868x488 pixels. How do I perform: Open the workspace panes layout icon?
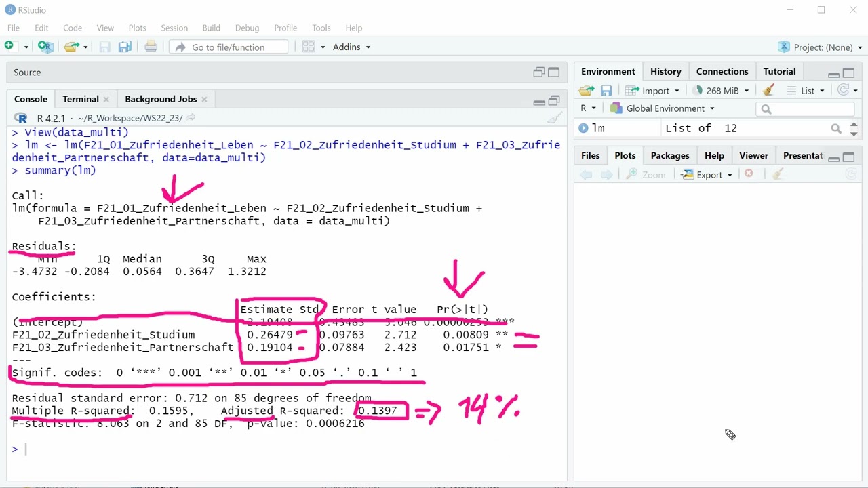click(x=309, y=47)
